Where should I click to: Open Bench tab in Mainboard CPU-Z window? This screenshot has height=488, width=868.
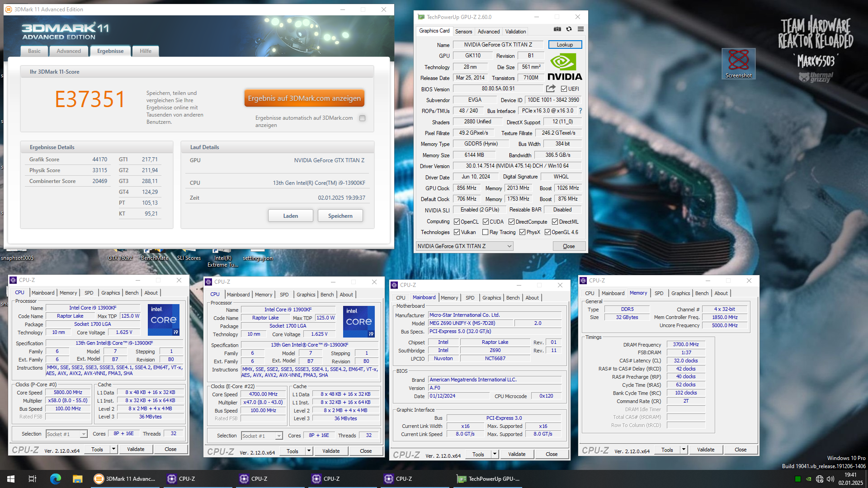(513, 298)
